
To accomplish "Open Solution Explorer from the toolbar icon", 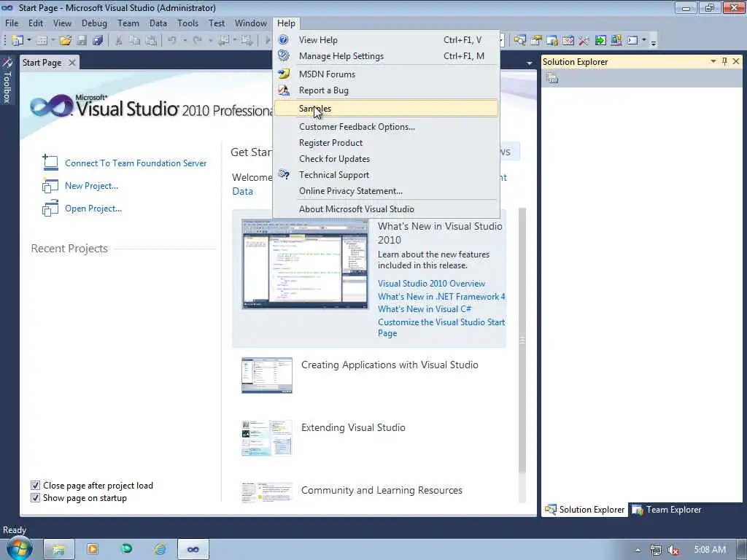I will coord(519,41).
